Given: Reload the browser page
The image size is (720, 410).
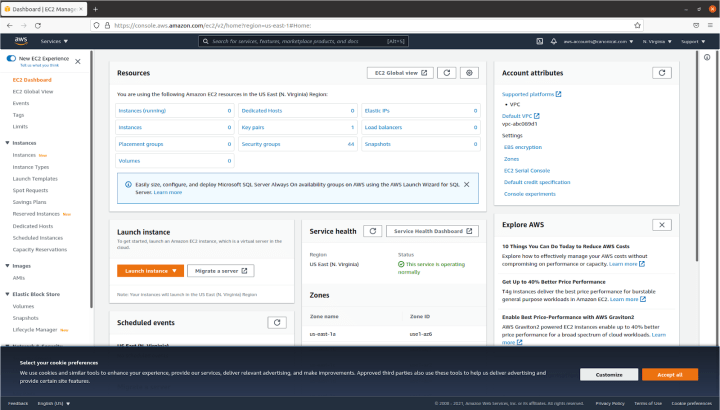Looking at the screenshot, I should click(x=38, y=26).
